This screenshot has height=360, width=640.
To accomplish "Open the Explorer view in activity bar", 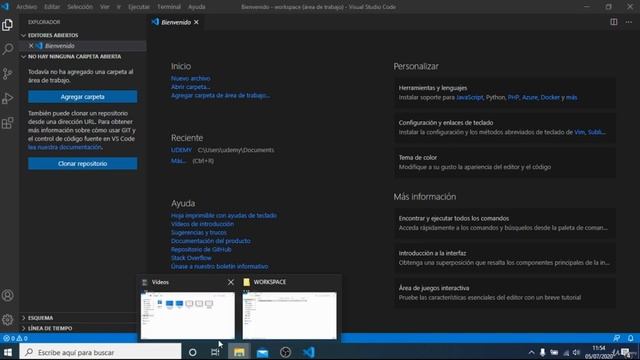I will [7, 25].
